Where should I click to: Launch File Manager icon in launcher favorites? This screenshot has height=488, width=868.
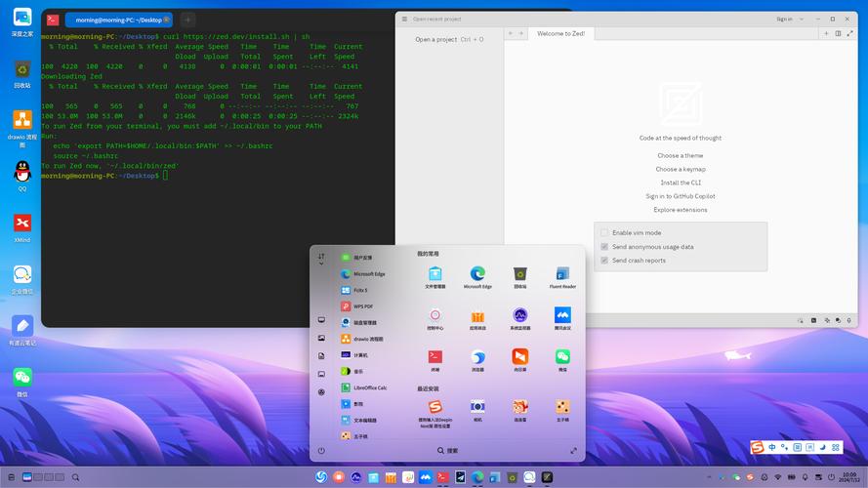coord(435,276)
